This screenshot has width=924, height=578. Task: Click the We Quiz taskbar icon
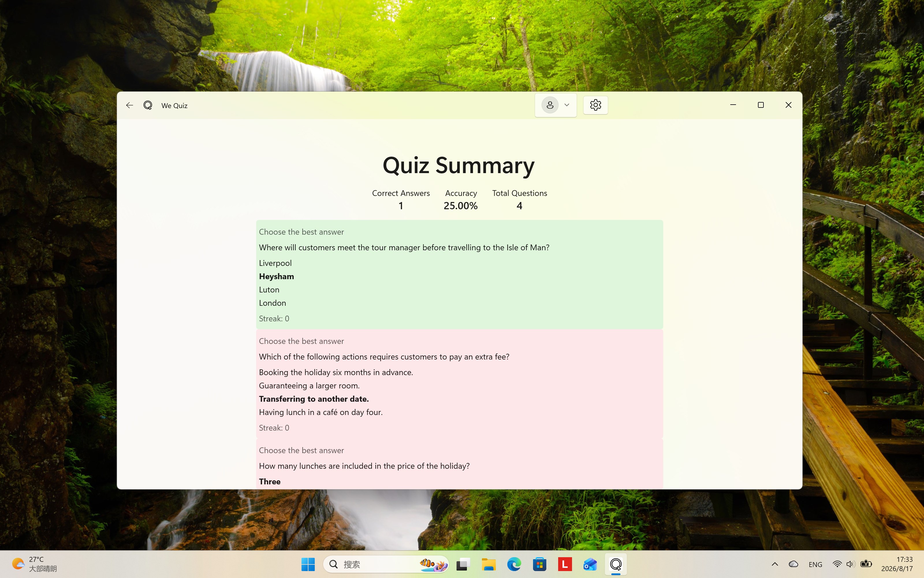[x=616, y=564]
